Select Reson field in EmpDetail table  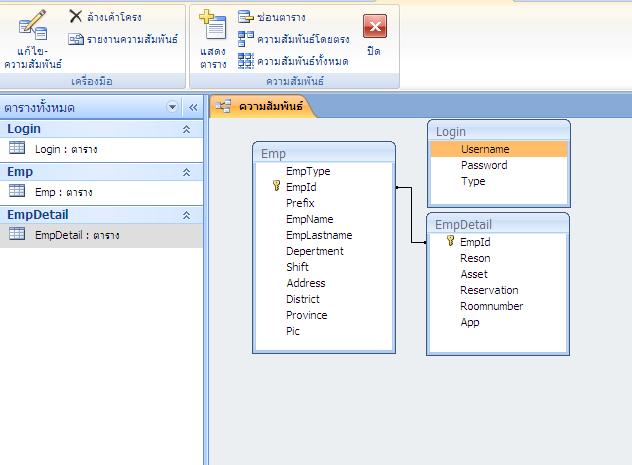[x=475, y=258]
